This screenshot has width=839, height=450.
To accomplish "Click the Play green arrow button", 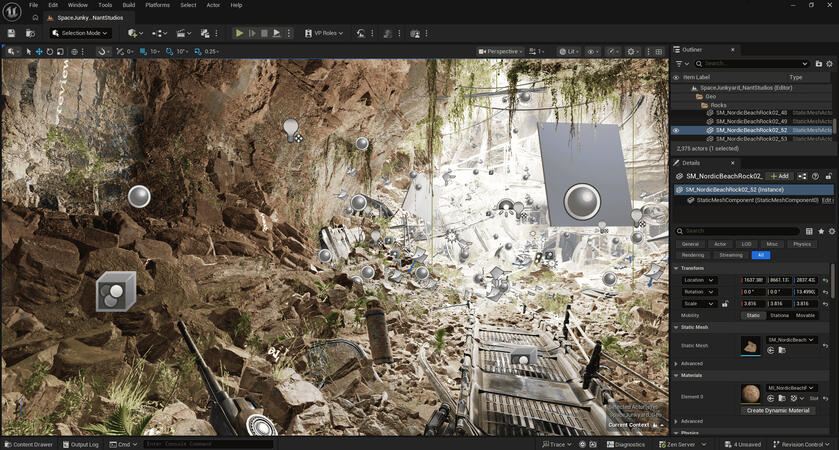I will [239, 33].
